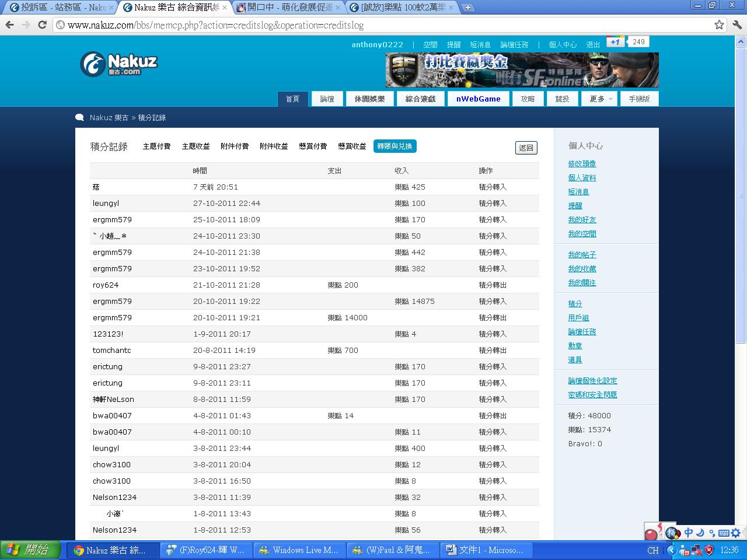Open the Windows 開始 Start button

coord(30,549)
